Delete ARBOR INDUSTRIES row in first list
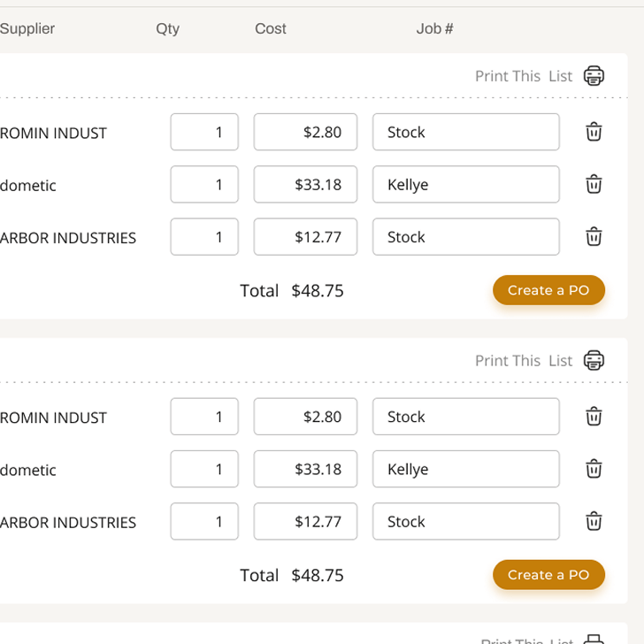 [594, 237]
